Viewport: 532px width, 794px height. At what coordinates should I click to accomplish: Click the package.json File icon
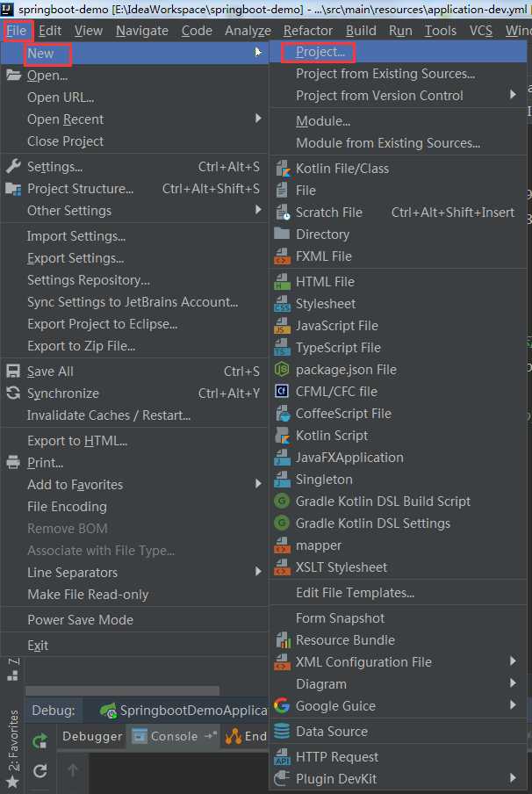[x=282, y=370]
